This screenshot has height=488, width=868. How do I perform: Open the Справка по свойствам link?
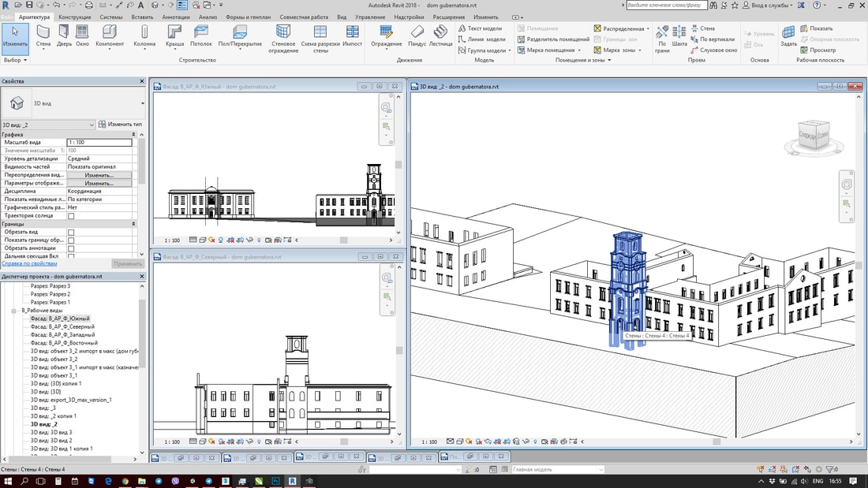pos(29,264)
